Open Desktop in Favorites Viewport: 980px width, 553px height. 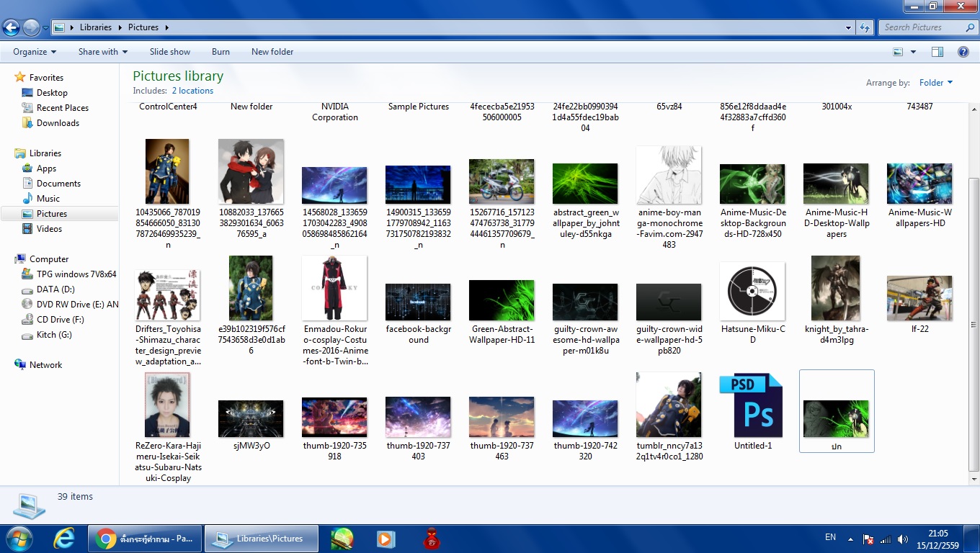tap(52, 93)
